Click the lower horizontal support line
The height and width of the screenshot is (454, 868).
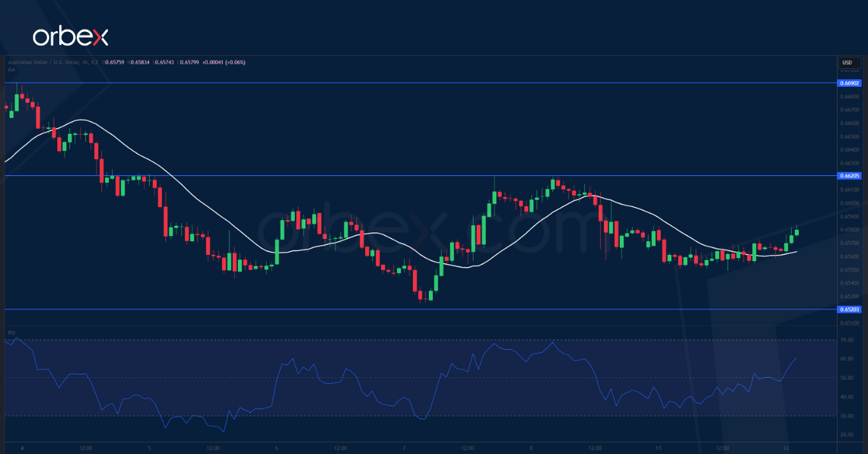click(x=434, y=308)
